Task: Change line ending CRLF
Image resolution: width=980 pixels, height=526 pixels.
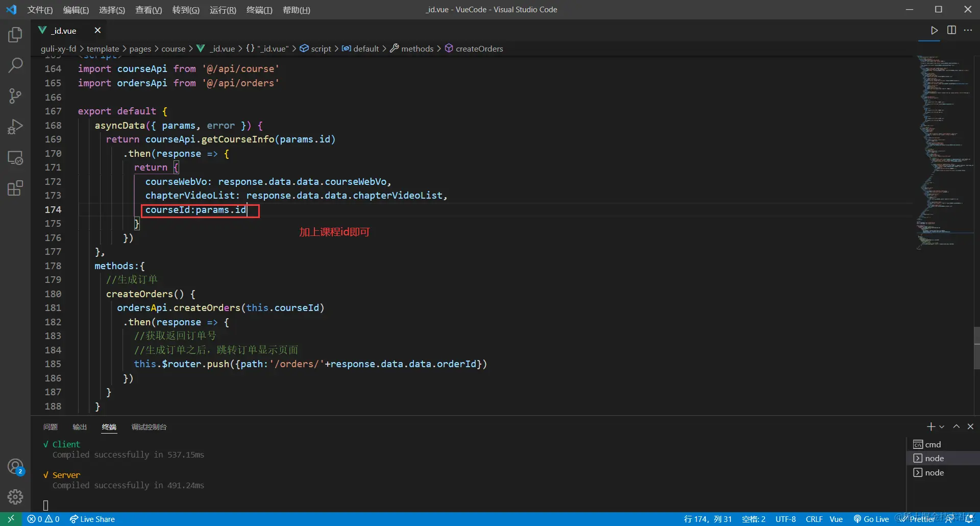Action: (814, 519)
